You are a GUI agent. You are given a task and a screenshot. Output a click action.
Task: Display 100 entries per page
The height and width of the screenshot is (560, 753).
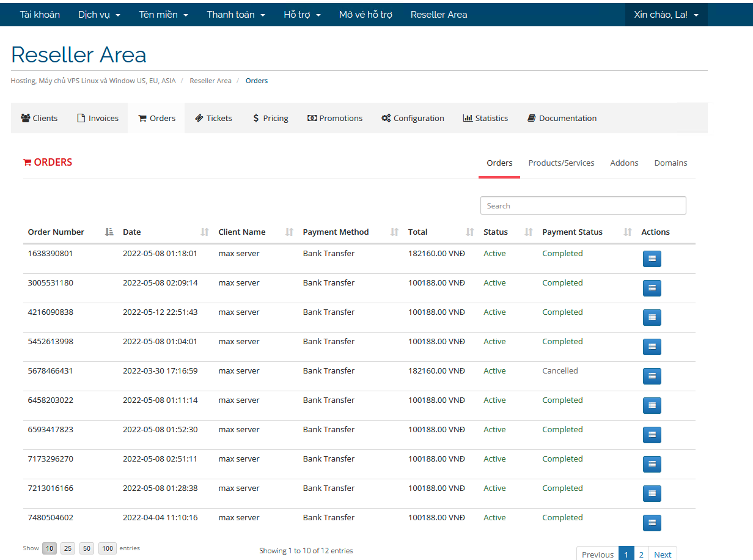[108, 548]
